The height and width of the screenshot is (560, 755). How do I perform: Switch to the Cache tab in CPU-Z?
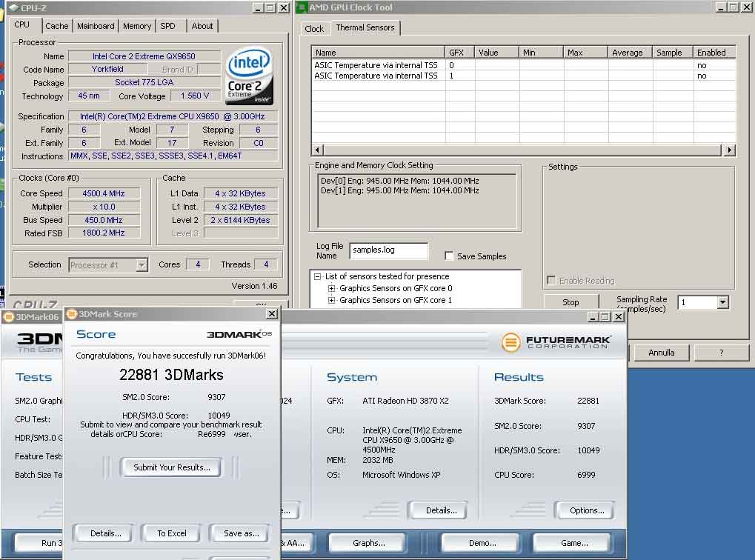pyautogui.click(x=57, y=26)
